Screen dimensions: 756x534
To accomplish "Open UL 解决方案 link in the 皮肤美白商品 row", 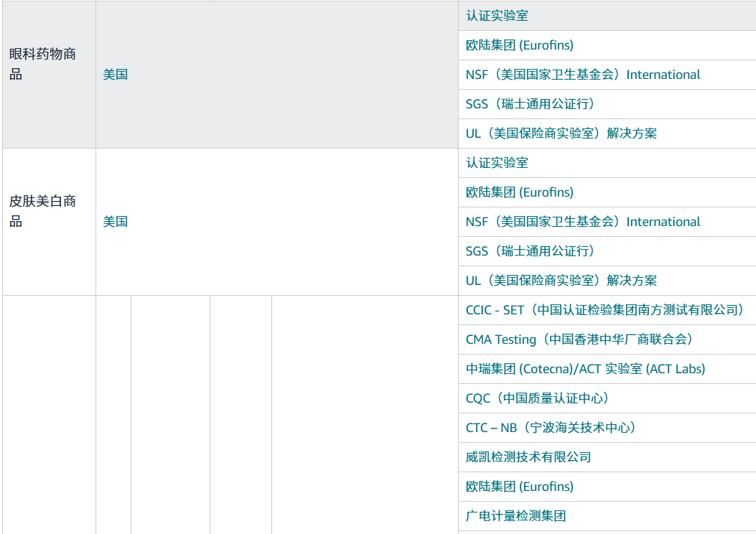I will [x=561, y=281].
